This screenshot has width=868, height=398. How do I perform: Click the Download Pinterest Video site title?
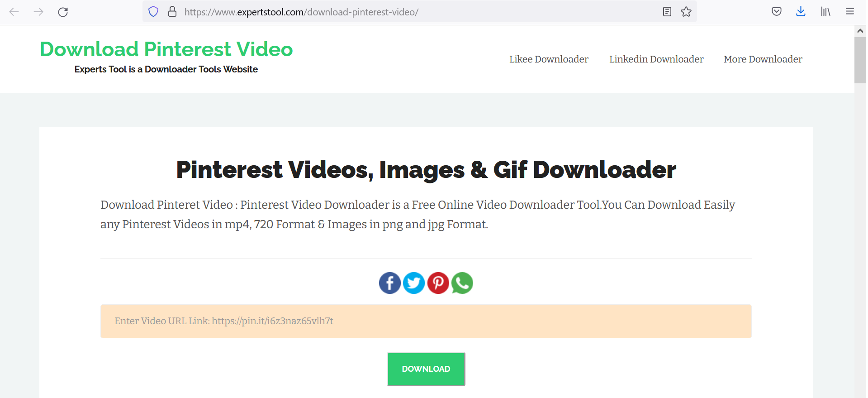(x=166, y=49)
